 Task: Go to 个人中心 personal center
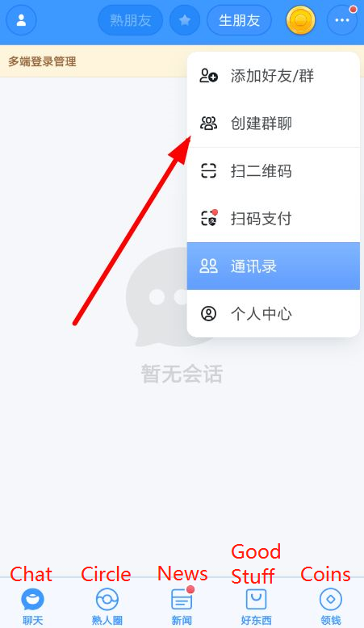point(273,314)
